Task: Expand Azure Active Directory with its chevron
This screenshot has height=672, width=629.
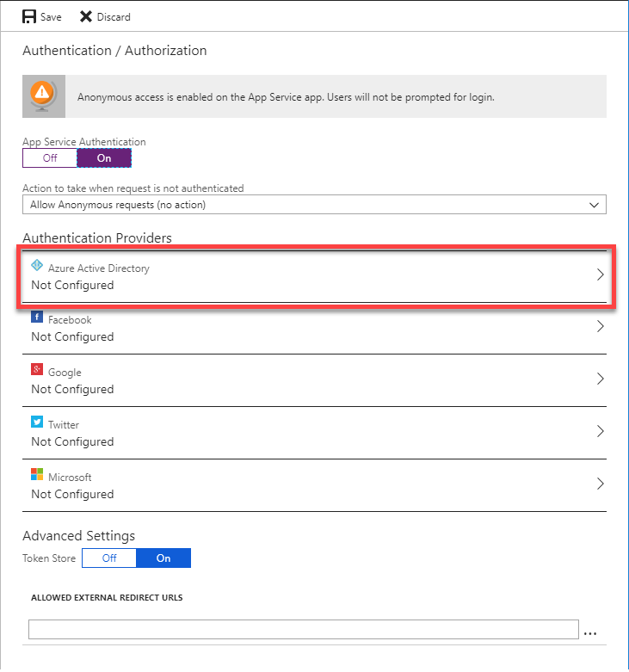Action: coord(600,274)
